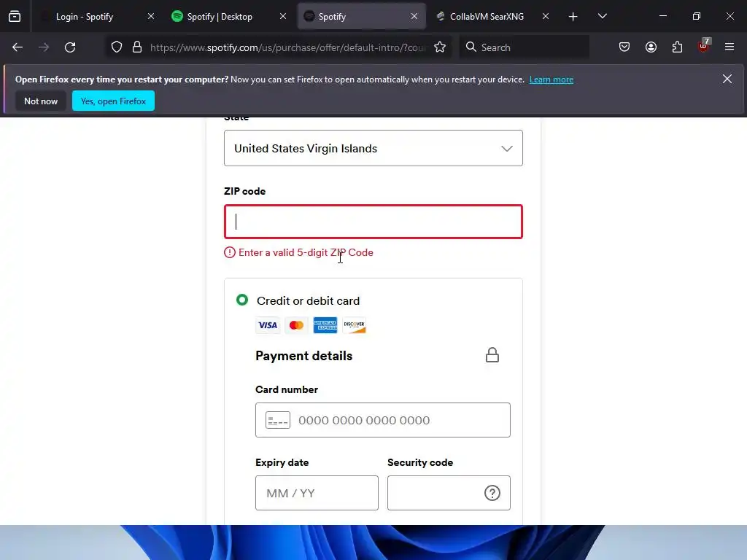Open the Firefox hamburger application menu
Screen dimensions: 747x560
(x=729, y=47)
